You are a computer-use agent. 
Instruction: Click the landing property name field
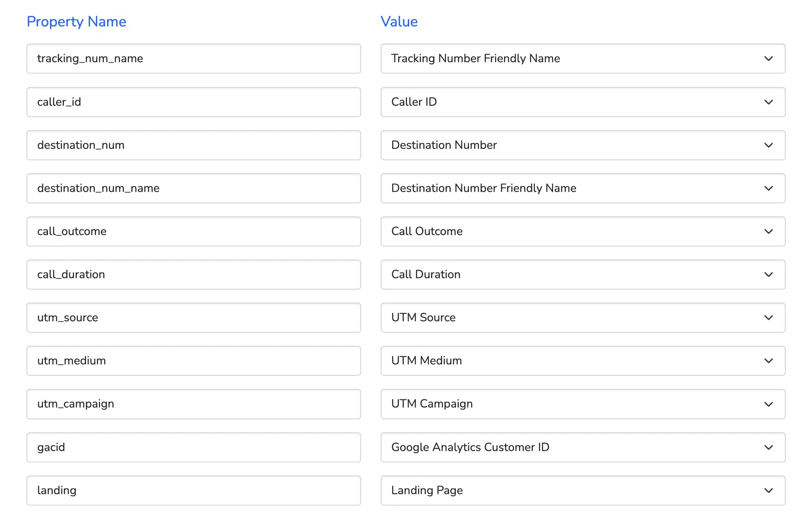click(194, 491)
